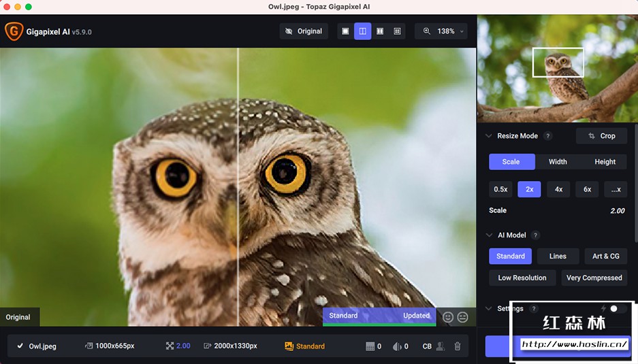Toggle the Original view eye button

[304, 31]
